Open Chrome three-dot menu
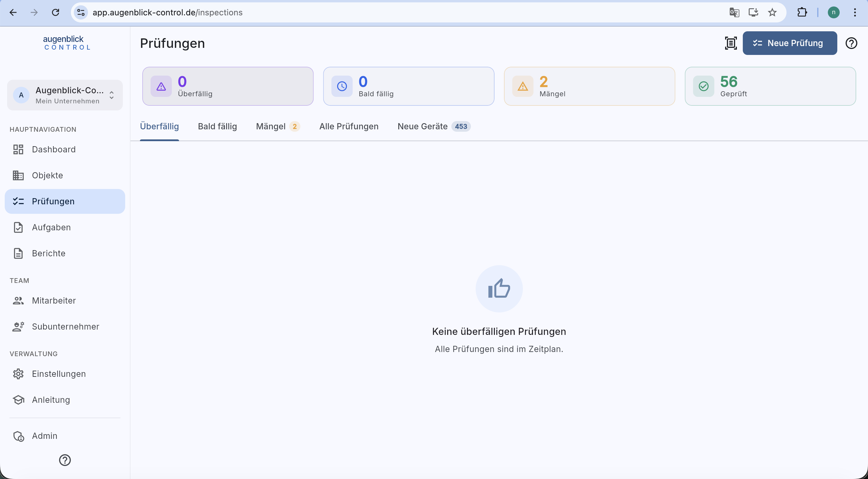The height and width of the screenshot is (479, 868). (855, 12)
